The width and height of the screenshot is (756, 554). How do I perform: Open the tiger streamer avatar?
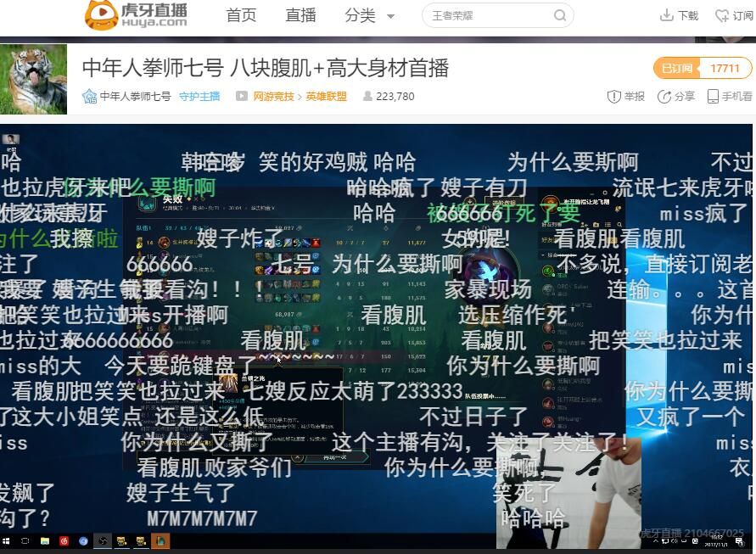33,79
